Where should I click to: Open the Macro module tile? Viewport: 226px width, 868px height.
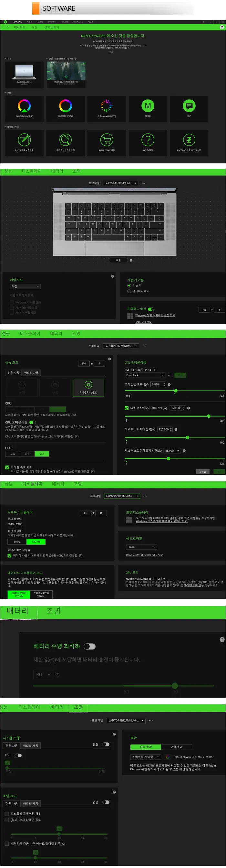(x=148, y=109)
